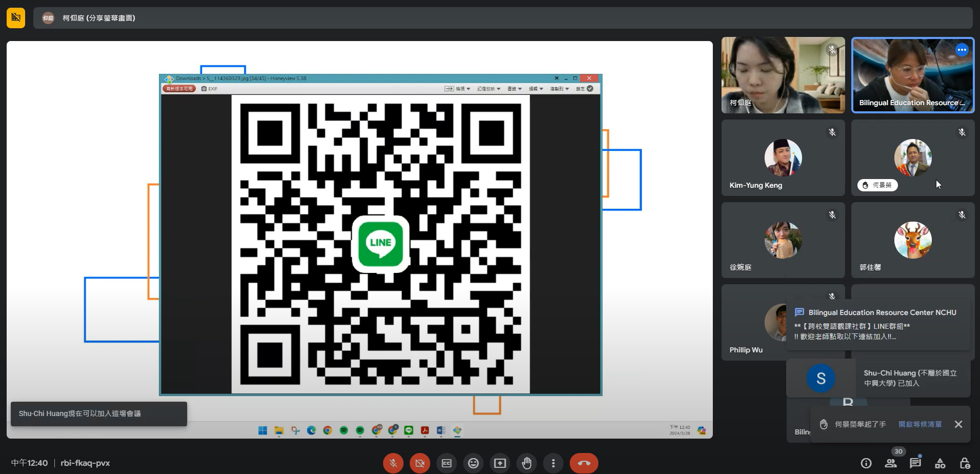Click the EXIF camera button in Honeyview
Screen dimensions: 980x474
[x=209, y=89]
